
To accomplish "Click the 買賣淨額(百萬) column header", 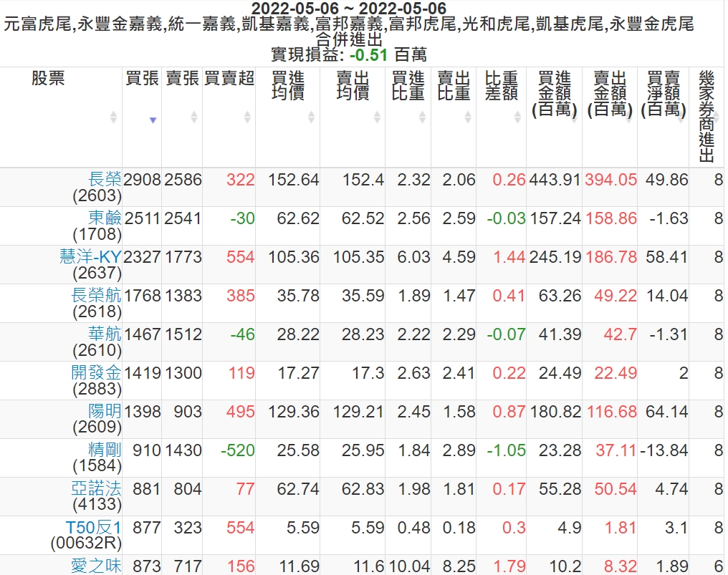I will (663, 94).
